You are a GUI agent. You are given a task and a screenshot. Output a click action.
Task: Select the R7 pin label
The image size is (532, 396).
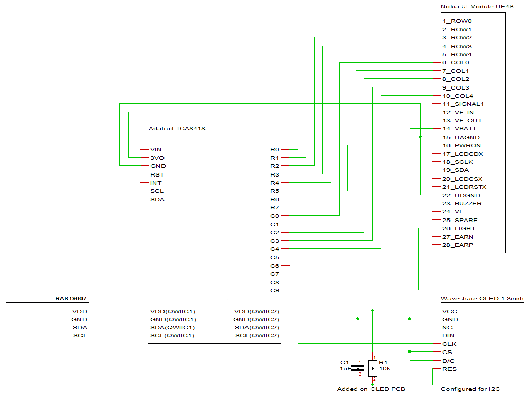pyautogui.click(x=275, y=207)
